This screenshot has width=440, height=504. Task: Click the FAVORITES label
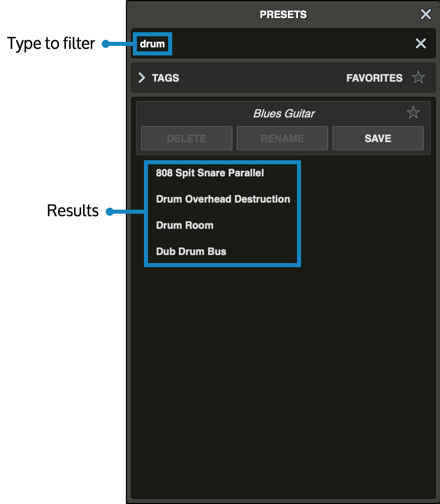(374, 78)
